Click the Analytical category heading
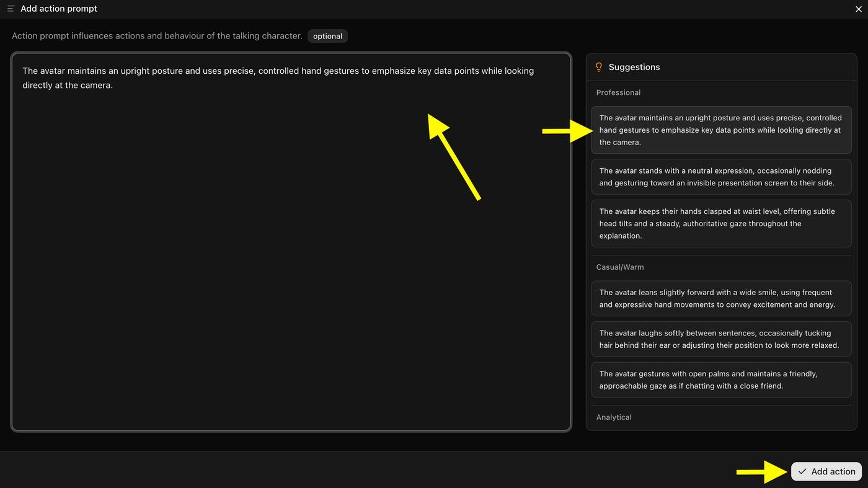The height and width of the screenshot is (488, 868). (x=614, y=417)
